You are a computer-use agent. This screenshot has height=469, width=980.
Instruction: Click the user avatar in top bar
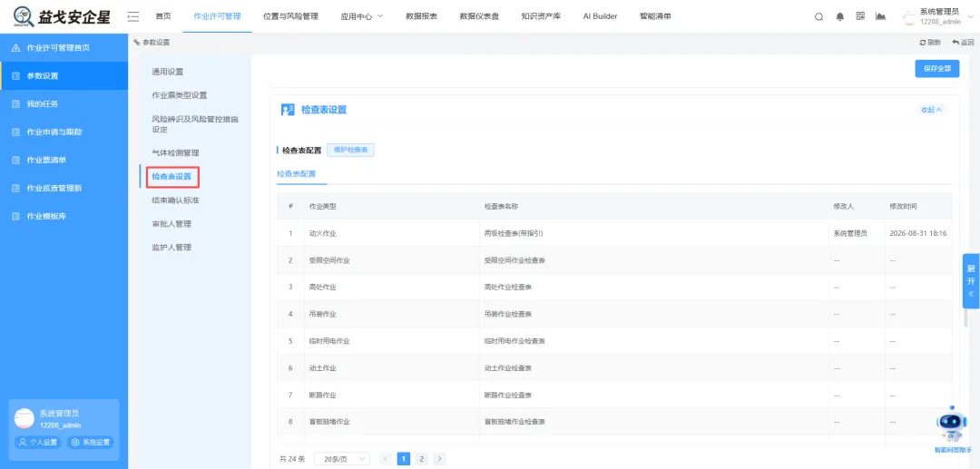908,17
